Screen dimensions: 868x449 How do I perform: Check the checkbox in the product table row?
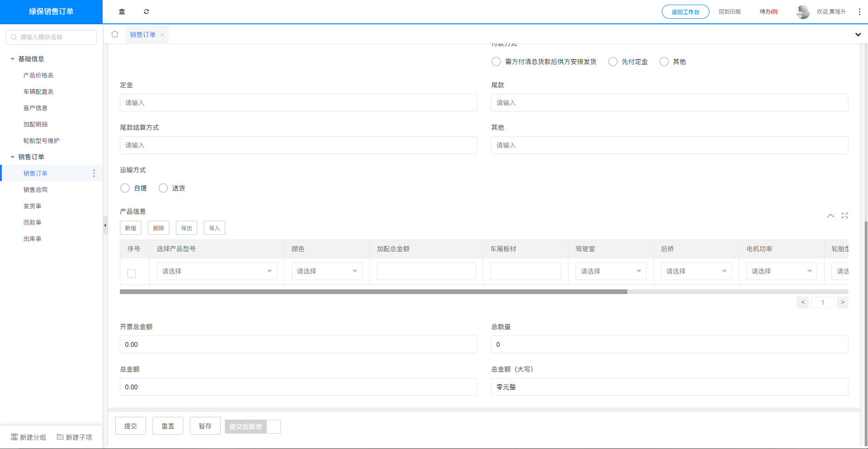click(131, 273)
